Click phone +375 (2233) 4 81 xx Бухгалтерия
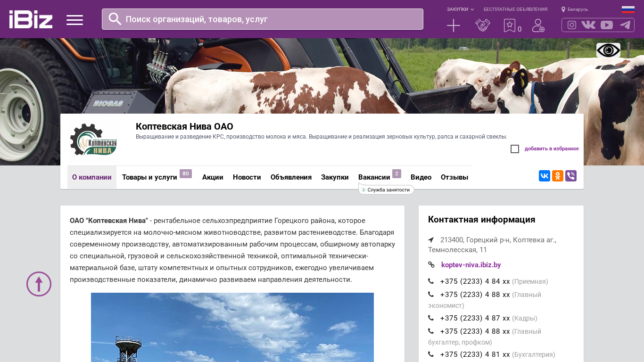Screen dimensions: 644x362 [475, 354]
